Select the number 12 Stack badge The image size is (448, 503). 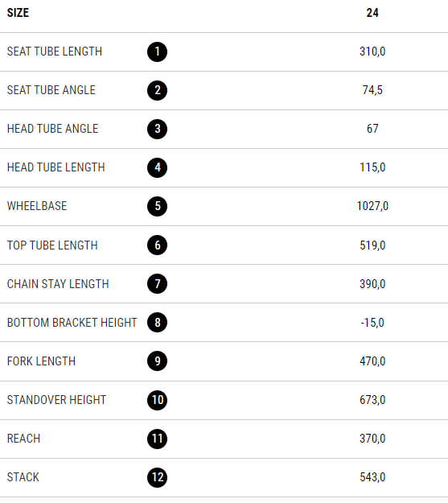pyautogui.click(x=157, y=477)
